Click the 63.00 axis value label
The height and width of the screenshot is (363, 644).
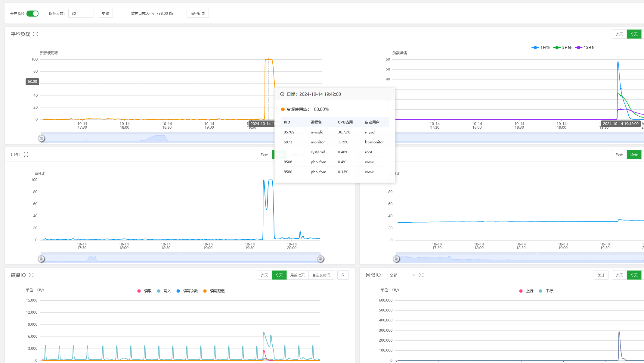tap(33, 82)
